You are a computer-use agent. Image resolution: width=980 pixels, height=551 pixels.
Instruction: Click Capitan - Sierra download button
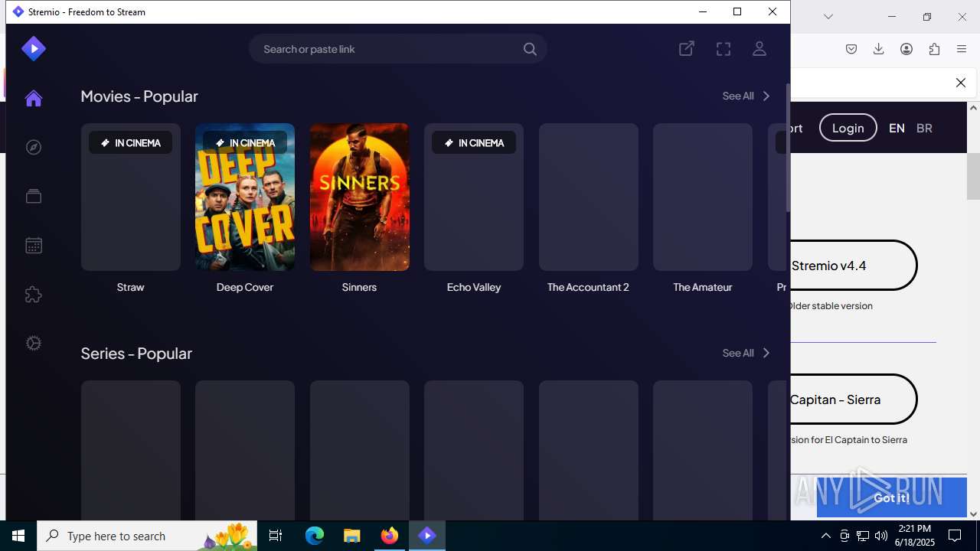[853, 399]
